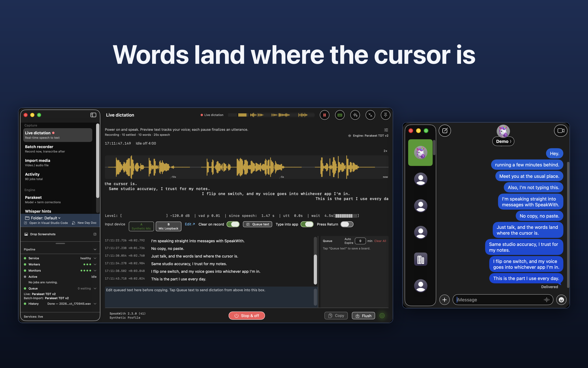The image size is (588, 368).
Task: Toggle Type into app switch
Action: click(x=307, y=224)
